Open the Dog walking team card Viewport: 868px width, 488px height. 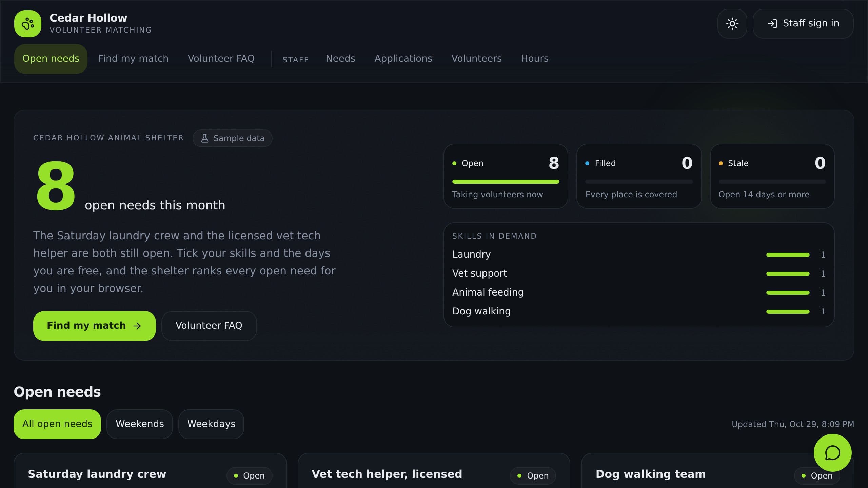[717, 471]
